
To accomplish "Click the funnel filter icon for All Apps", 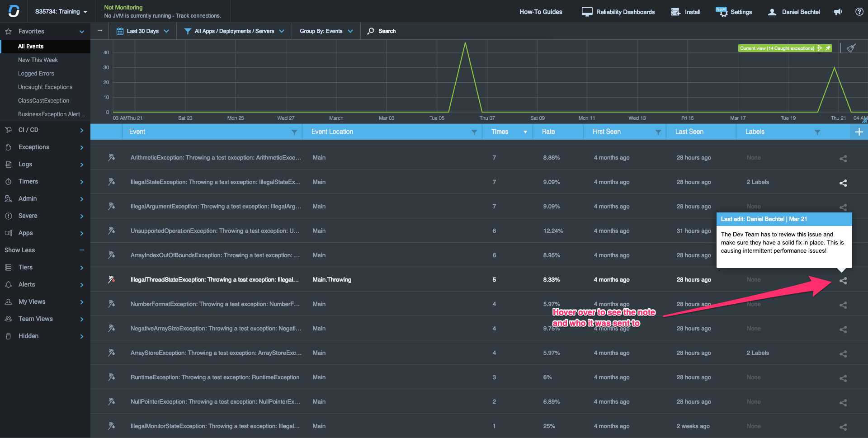I will point(188,31).
